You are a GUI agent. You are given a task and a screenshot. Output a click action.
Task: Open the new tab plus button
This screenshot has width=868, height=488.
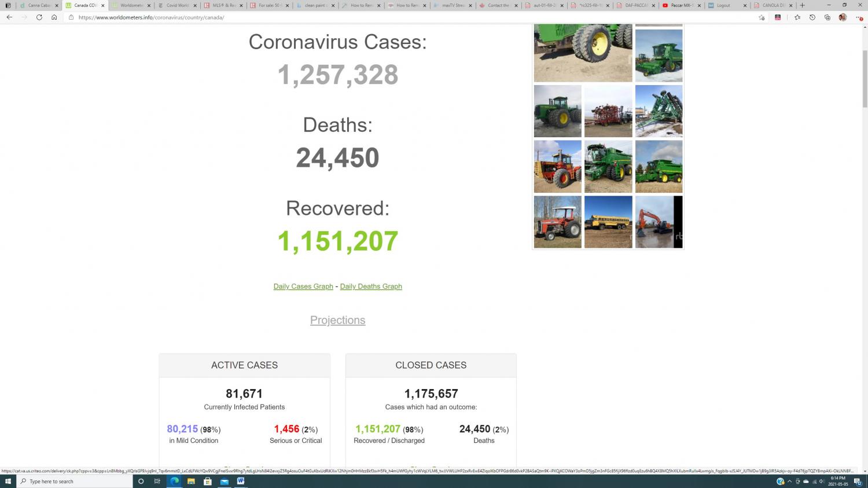pyautogui.click(x=802, y=5)
